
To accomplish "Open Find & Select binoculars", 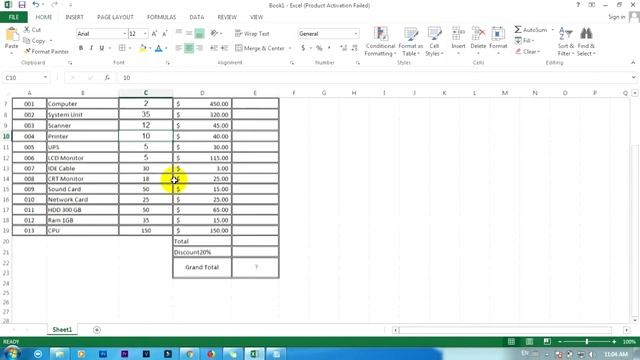I will [586, 41].
